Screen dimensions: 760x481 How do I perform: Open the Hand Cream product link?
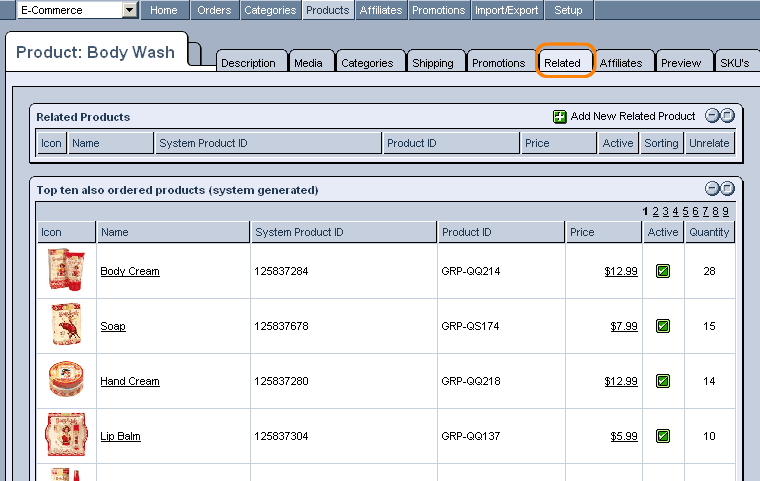(x=130, y=381)
